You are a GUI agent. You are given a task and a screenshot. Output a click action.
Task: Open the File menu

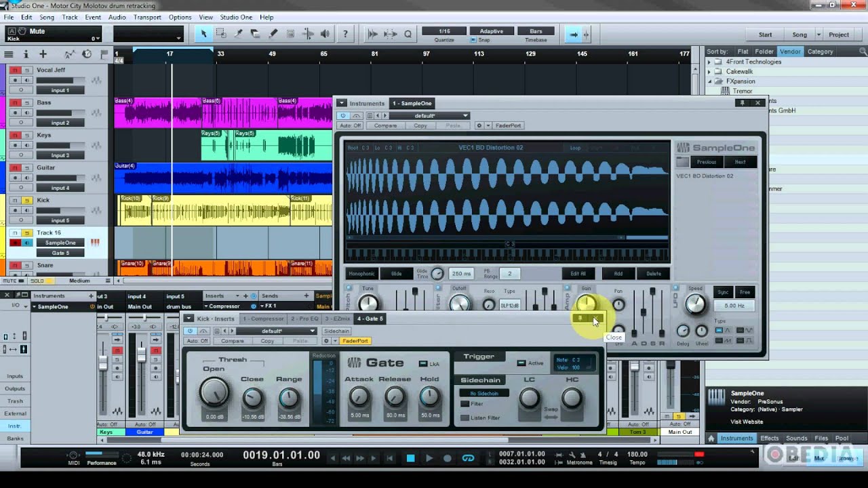coord(9,17)
